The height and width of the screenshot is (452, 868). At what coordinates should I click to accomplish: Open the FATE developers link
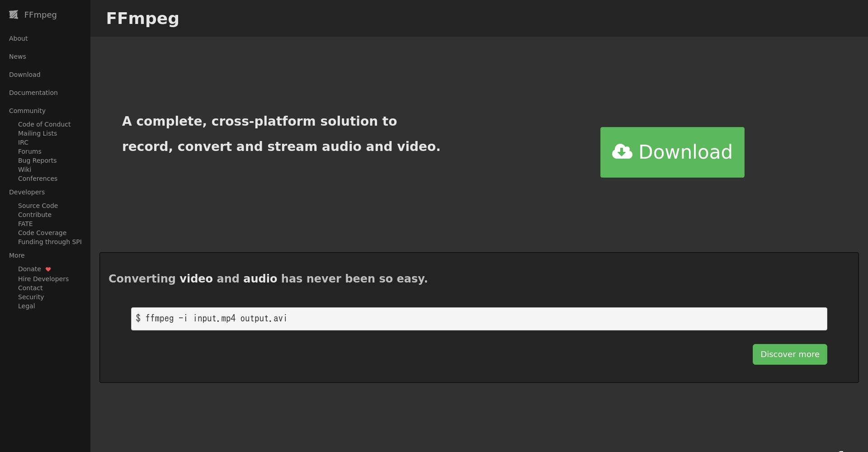pos(25,224)
